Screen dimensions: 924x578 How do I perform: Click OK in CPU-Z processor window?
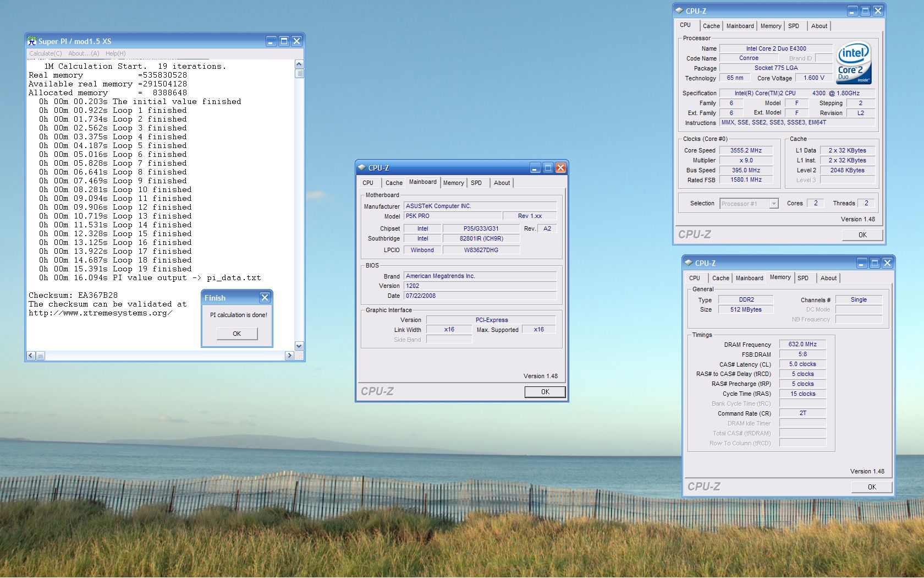click(862, 235)
